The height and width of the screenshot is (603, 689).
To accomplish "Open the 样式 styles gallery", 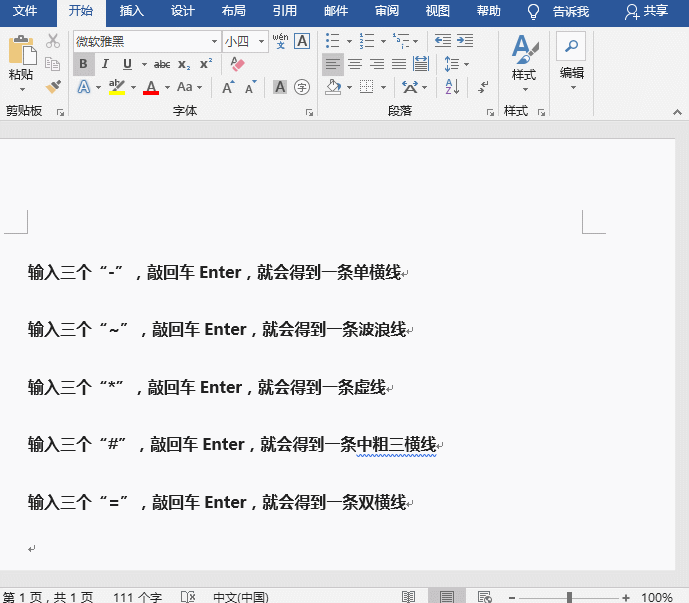I will point(524,64).
